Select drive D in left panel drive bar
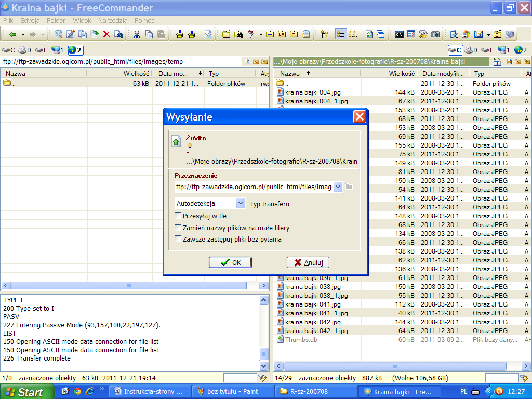The width and height of the screenshot is (532, 399). click(24, 50)
